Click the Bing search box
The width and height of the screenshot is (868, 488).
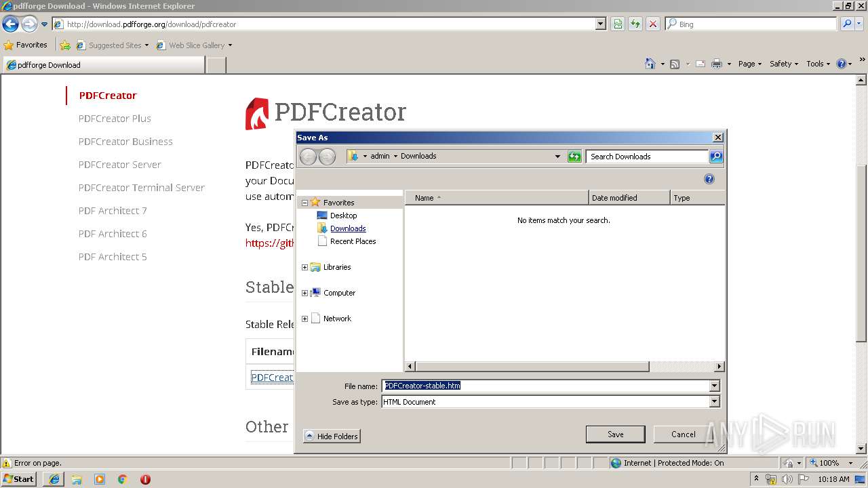click(x=751, y=24)
